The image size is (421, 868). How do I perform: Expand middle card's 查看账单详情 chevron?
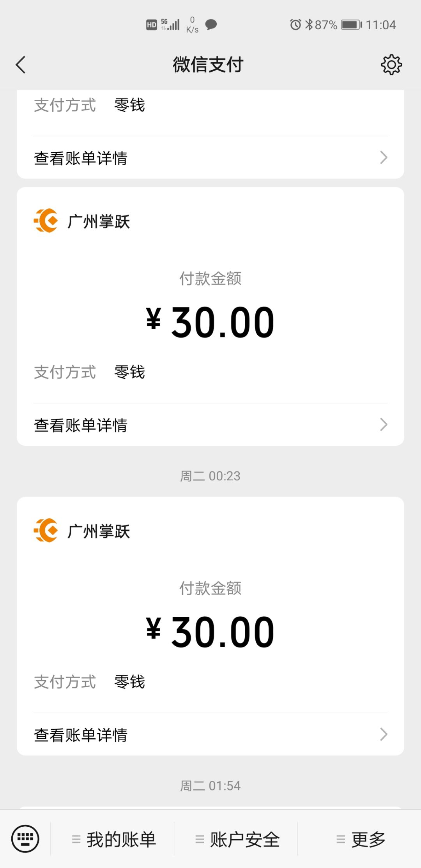pyautogui.click(x=384, y=425)
